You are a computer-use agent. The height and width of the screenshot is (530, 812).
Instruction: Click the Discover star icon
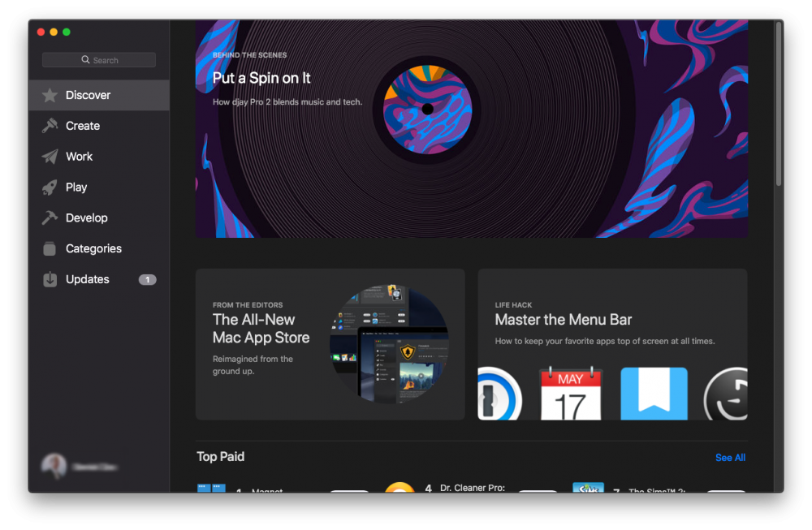(50, 95)
